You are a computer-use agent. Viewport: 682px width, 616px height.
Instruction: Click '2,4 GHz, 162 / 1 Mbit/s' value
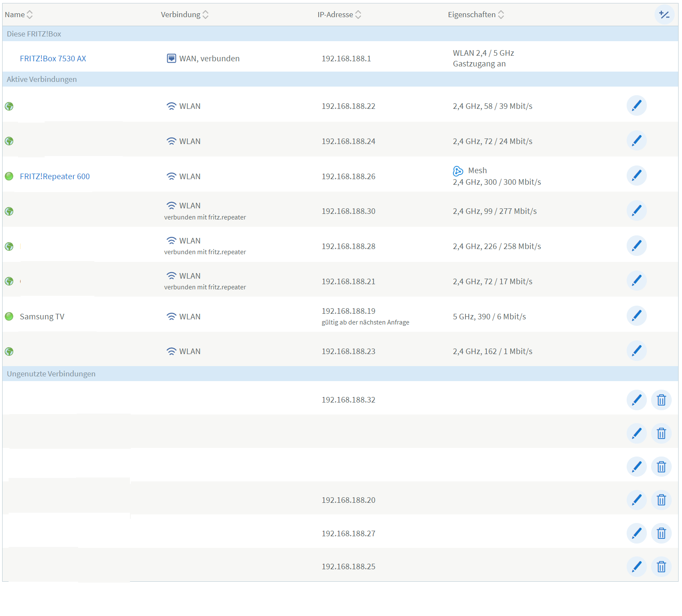click(x=492, y=352)
